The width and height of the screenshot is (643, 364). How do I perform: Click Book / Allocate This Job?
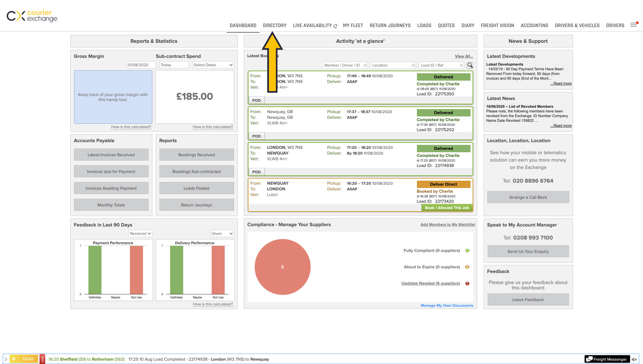tap(447, 208)
